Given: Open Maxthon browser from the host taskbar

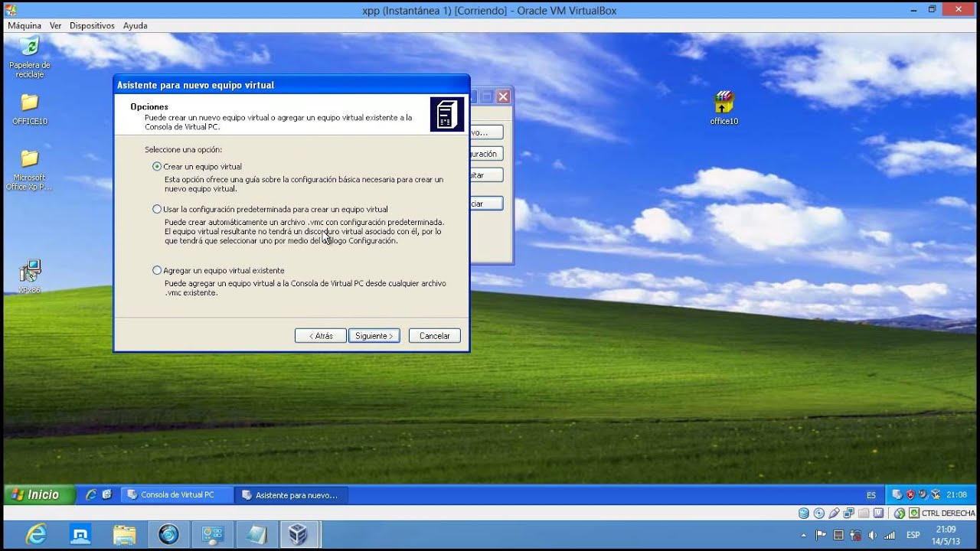Looking at the screenshot, I should click(x=80, y=534).
